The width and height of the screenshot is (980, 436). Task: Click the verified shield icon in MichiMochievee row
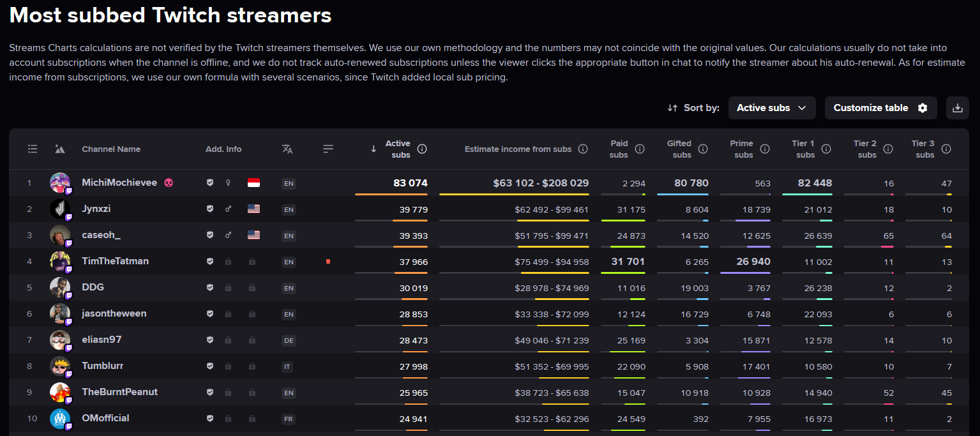209,183
